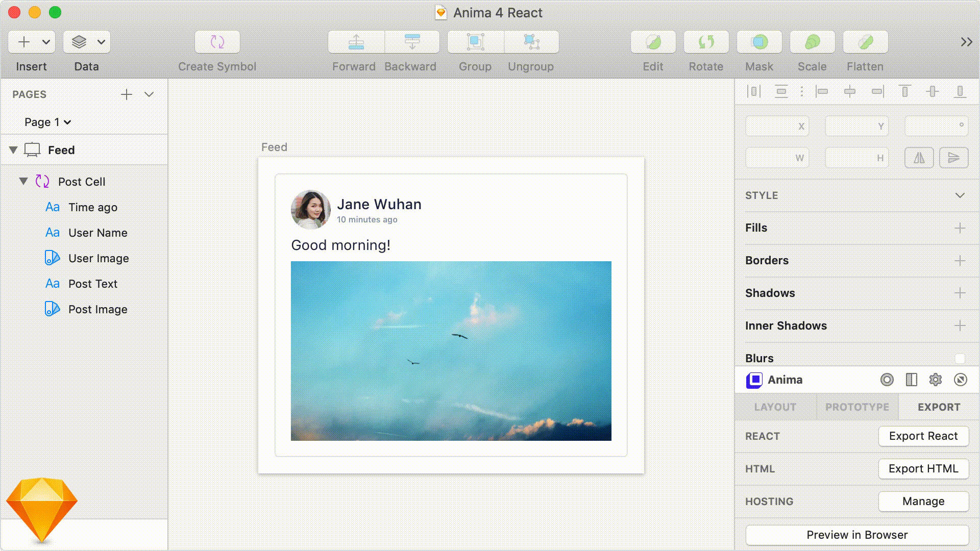Collapse the Feed artboard layer
The width and height of the screenshot is (980, 551).
(14, 150)
